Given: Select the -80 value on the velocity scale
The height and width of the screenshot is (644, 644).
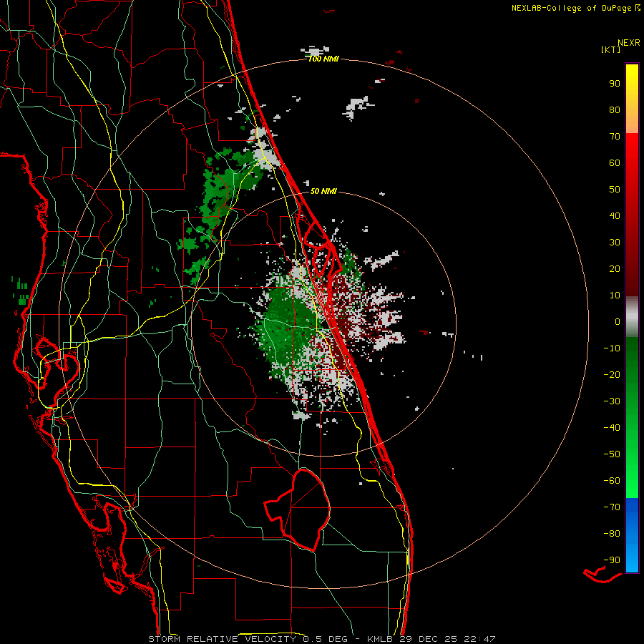Looking at the screenshot, I should point(612,534).
